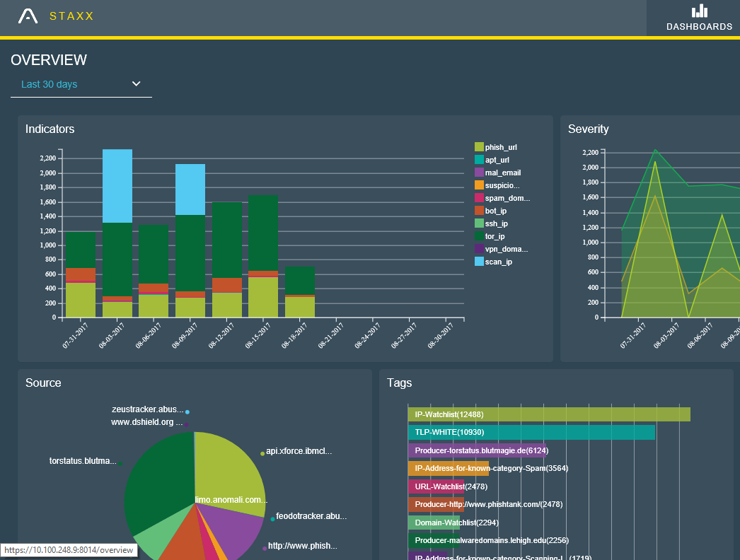The width and height of the screenshot is (740, 560).
Task: Expand the Last 30 days dropdown arrow
Action: pos(137,84)
